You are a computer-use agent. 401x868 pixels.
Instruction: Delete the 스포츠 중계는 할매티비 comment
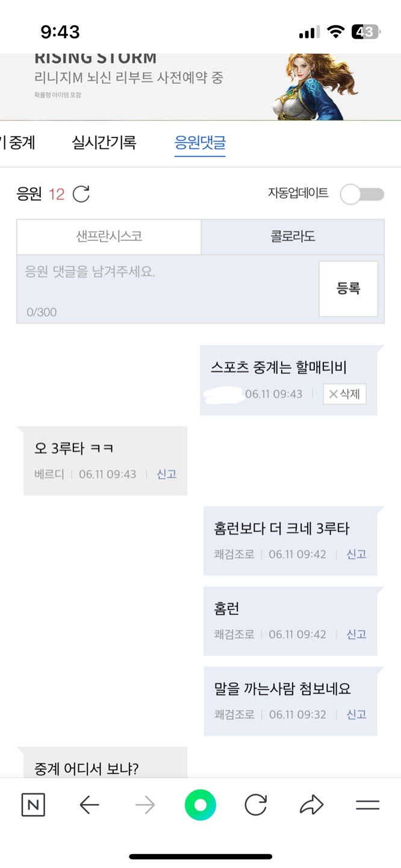coord(344,394)
